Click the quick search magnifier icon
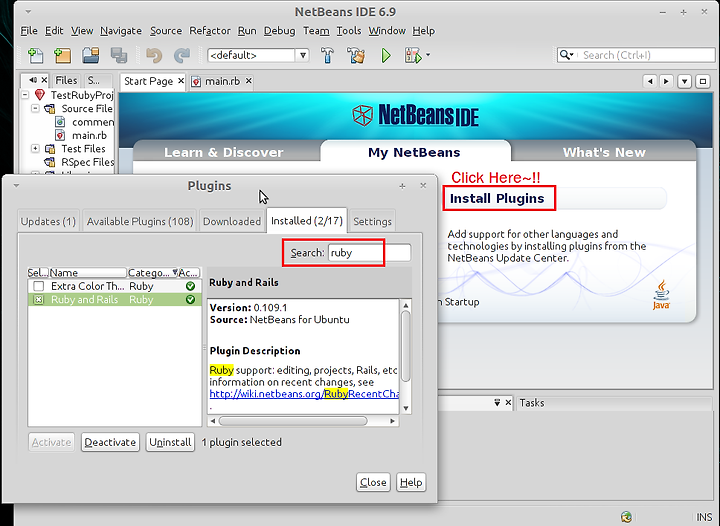Image resolution: width=720 pixels, height=526 pixels. coord(565,55)
